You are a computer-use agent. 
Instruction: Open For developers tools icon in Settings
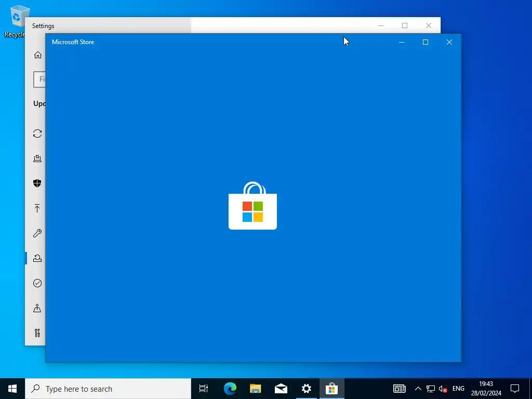[x=37, y=333]
